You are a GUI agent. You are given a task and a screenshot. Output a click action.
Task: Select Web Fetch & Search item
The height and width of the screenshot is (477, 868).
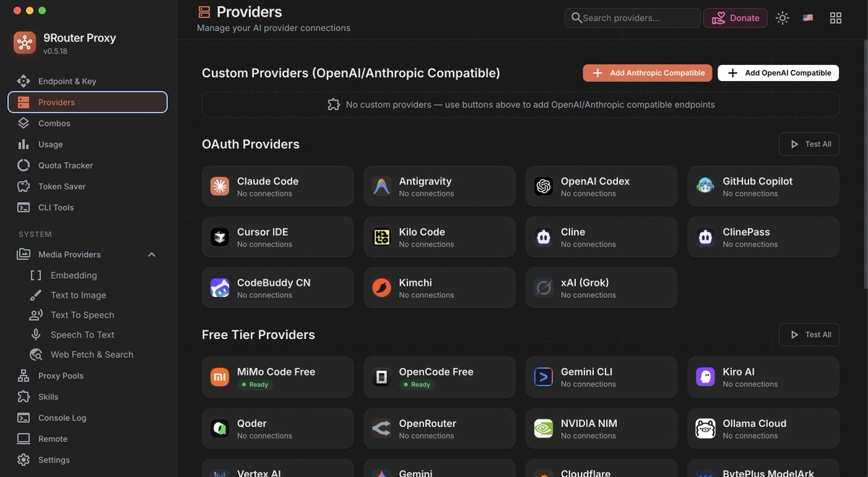point(94,354)
